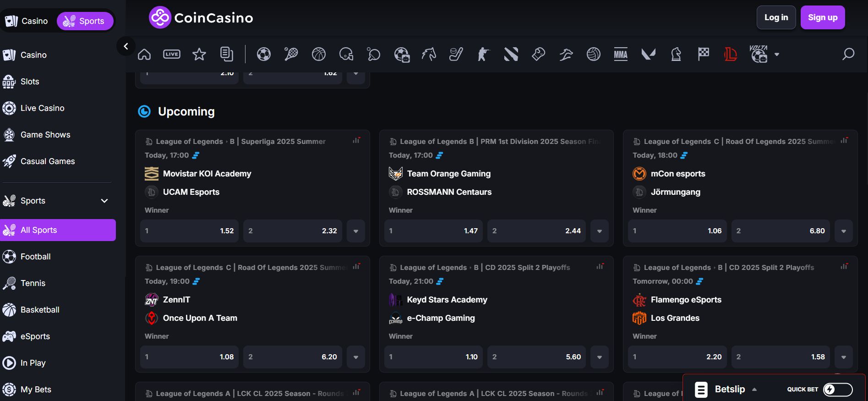
Task: Enable the Quick Bet toggle
Action: tap(837, 390)
